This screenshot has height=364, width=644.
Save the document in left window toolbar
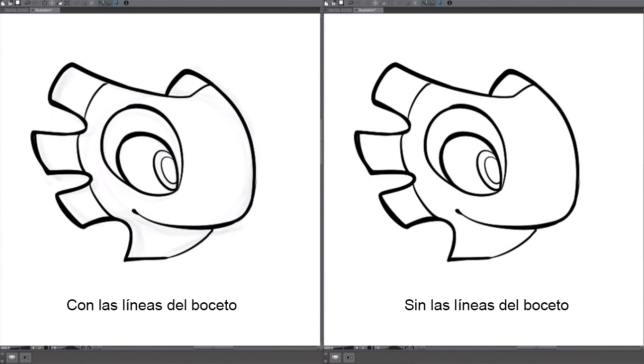pyautogui.click(x=17, y=3)
